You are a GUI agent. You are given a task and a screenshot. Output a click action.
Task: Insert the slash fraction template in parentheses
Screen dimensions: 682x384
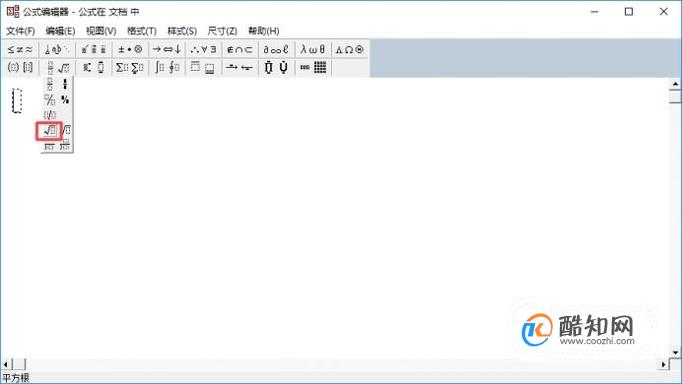pyautogui.click(x=50, y=115)
